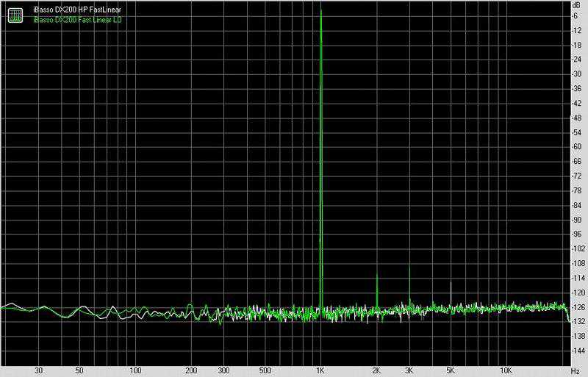Click the -102 dB axis label
The image size is (588, 377).
coord(578,249)
